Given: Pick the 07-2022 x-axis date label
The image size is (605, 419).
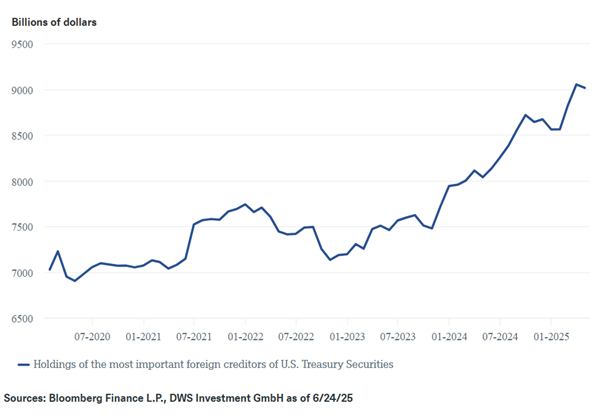Looking at the screenshot, I should [297, 337].
